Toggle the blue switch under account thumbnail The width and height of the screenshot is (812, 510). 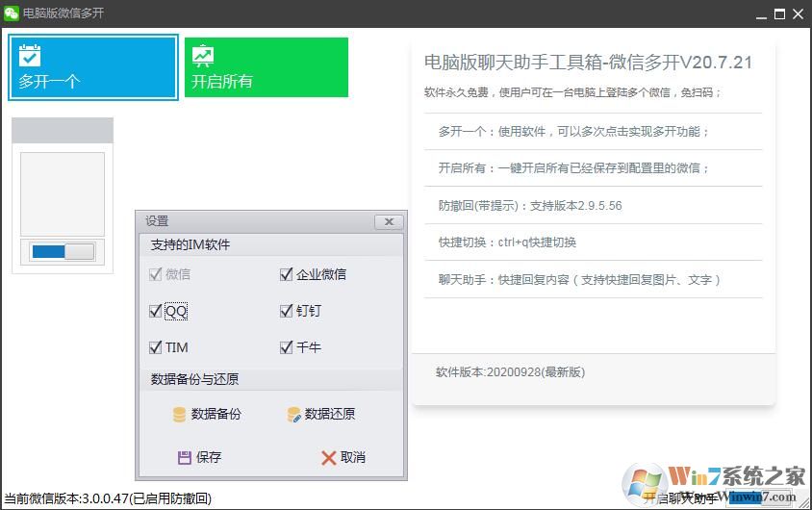click(x=63, y=252)
